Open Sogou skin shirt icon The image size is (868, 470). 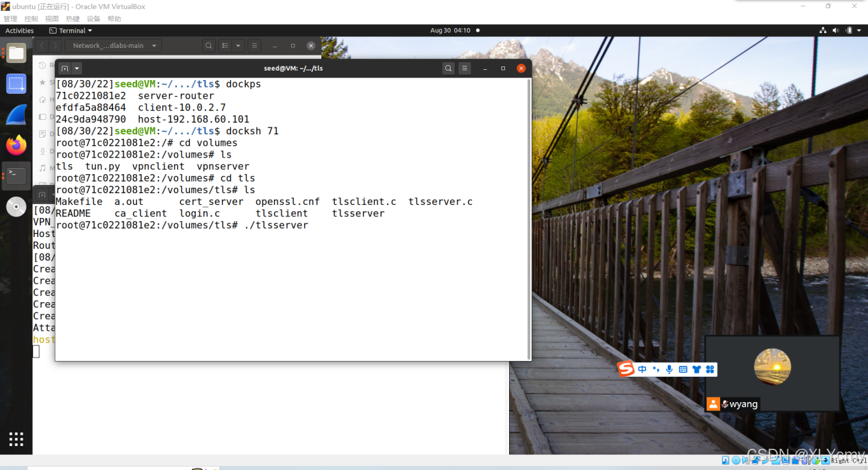(x=697, y=369)
